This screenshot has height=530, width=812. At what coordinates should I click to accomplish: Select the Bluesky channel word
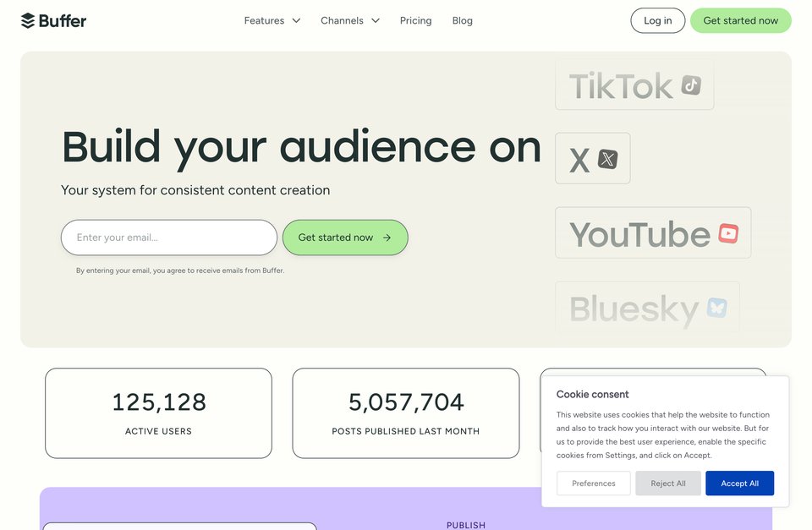pos(634,310)
